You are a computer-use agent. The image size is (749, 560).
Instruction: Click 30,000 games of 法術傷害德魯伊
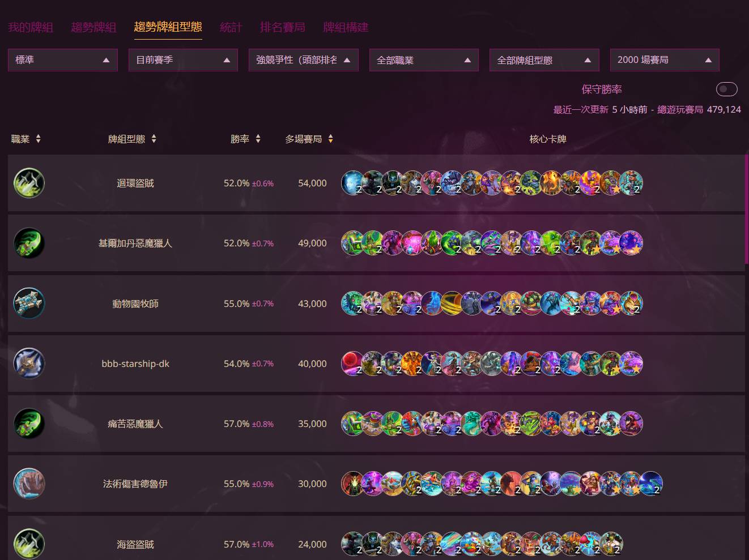(312, 484)
